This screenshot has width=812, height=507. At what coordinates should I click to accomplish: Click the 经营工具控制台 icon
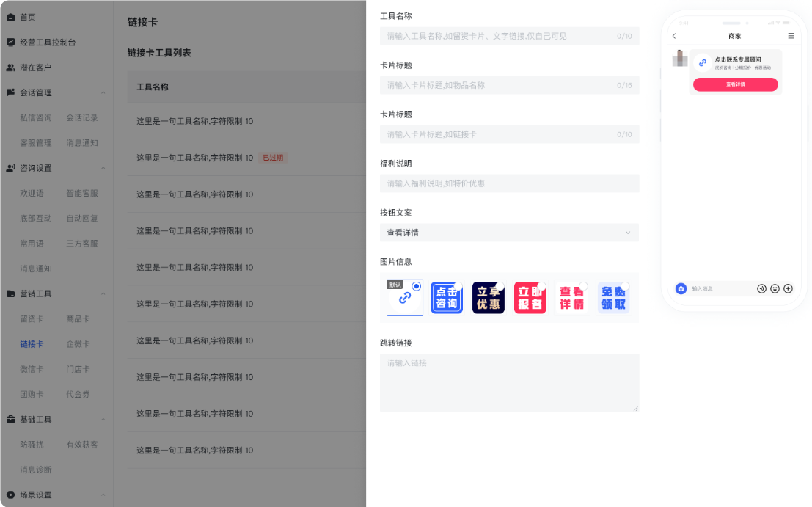coord(10,43)
